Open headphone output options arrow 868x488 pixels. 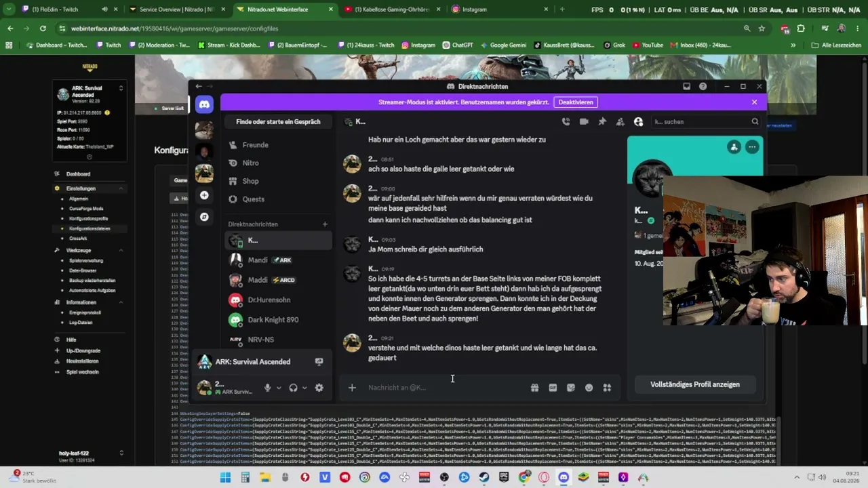coord(304,388)
